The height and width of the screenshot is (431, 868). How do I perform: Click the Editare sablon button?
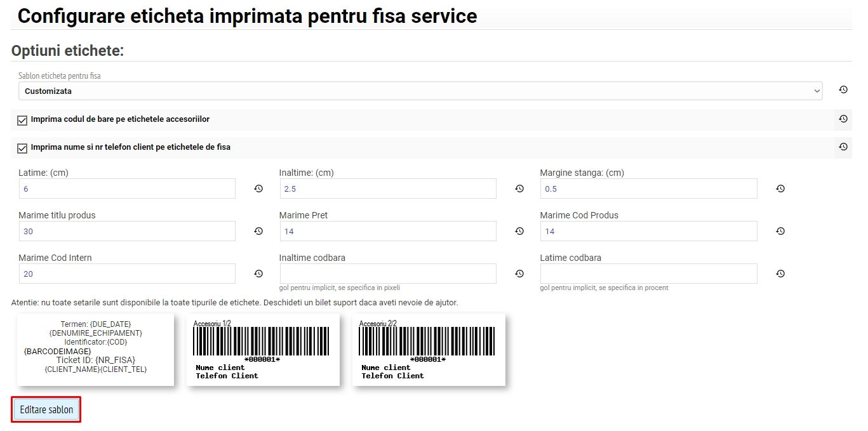click(x=46, y=409)
